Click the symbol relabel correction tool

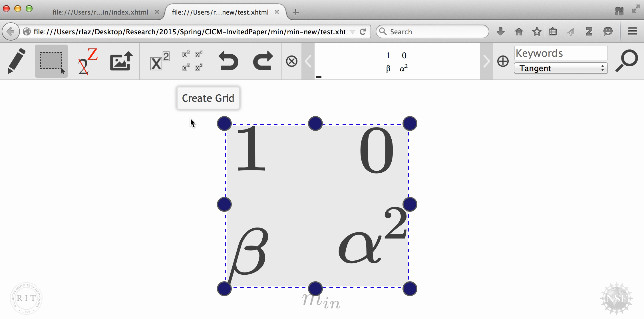click(87, 61)
